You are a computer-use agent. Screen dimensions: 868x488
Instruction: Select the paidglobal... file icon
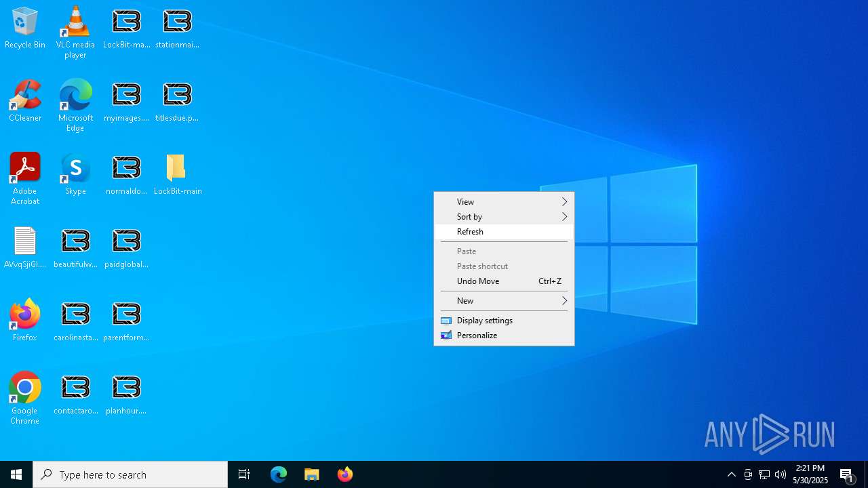point(127,248)
